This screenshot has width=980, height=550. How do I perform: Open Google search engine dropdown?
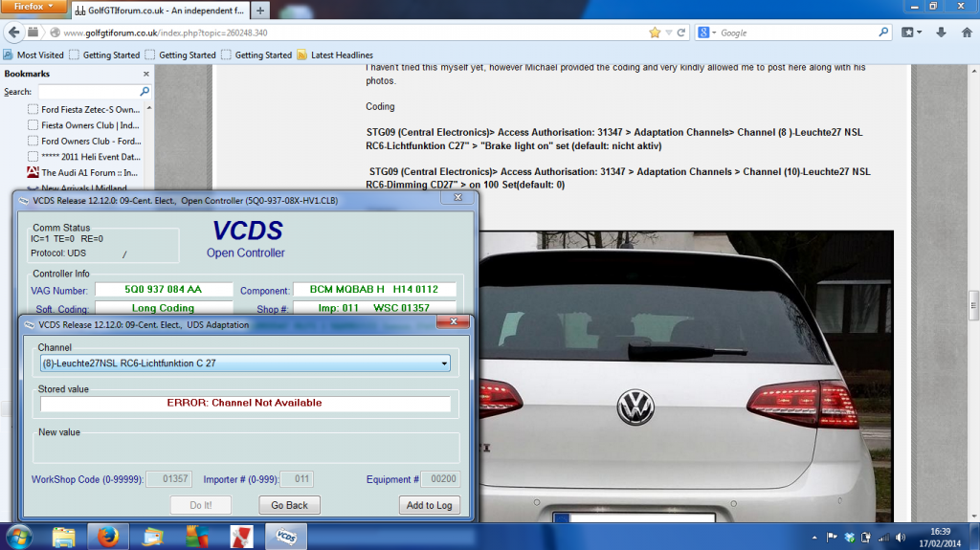pos(706,33)
